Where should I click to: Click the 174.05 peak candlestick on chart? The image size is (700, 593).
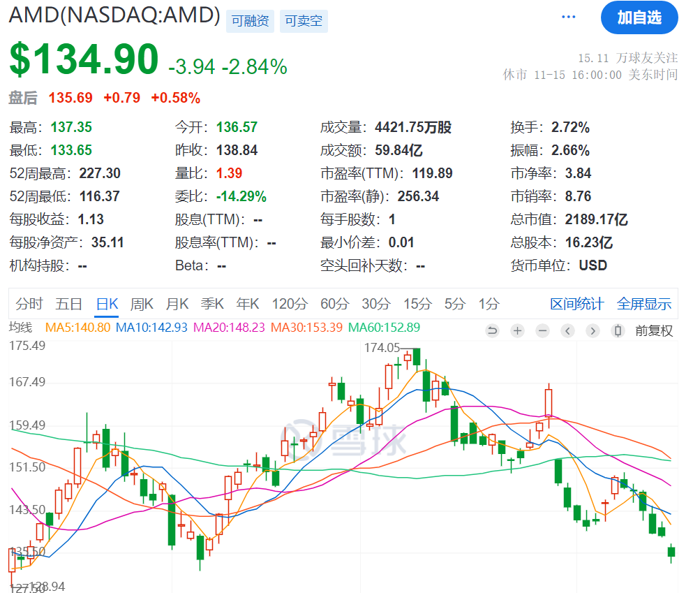pyautogui.click(x=417, y=356)
